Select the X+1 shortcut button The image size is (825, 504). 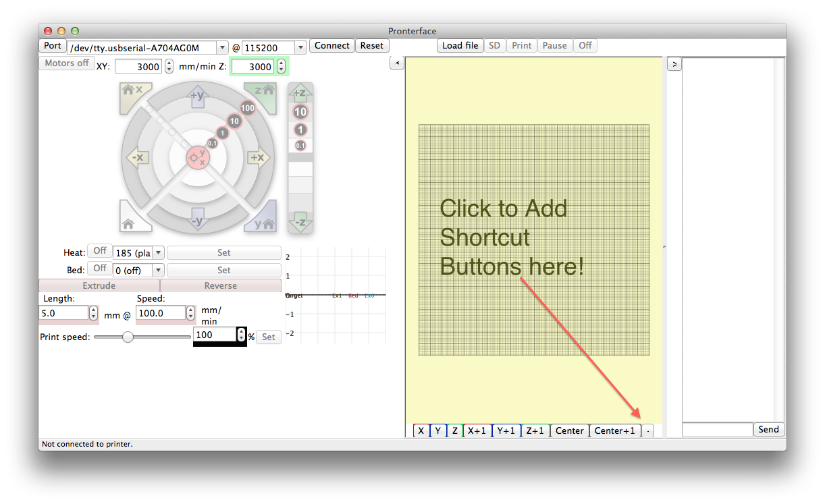(x=477, y=430)
